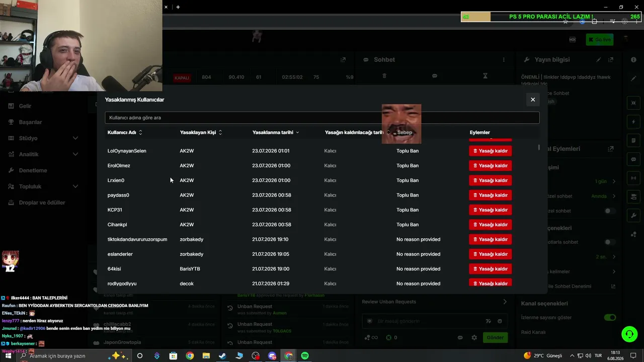Open Gelir in the left sidebar
The height and width of the screenshot is (362, 644).
tap(25, 106)
